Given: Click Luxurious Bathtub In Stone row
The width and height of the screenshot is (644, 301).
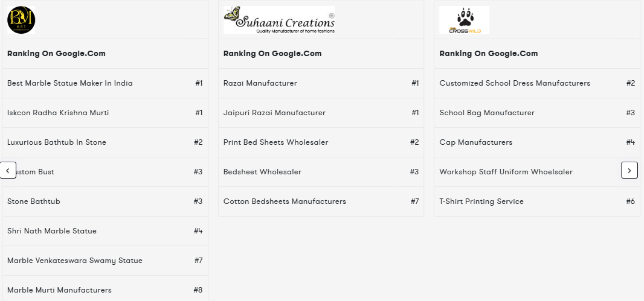Looking at the screenshot, I should [x=57, y=142].
